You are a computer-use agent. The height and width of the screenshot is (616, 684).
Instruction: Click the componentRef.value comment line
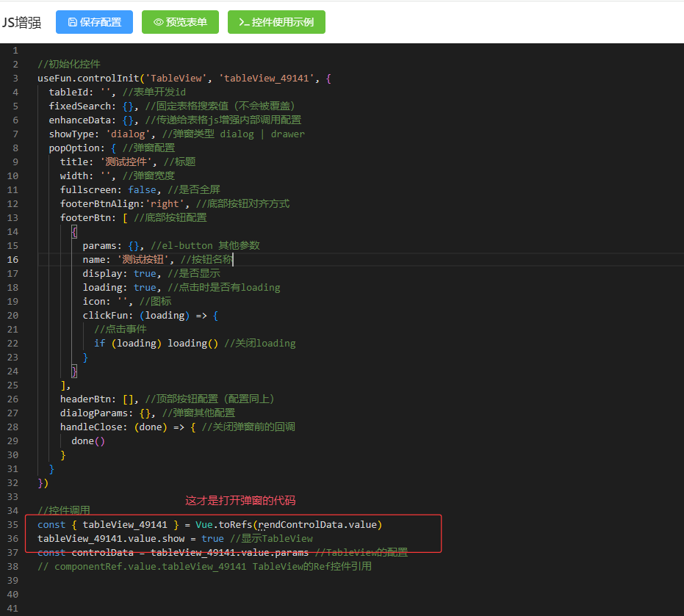coord(204,566)
